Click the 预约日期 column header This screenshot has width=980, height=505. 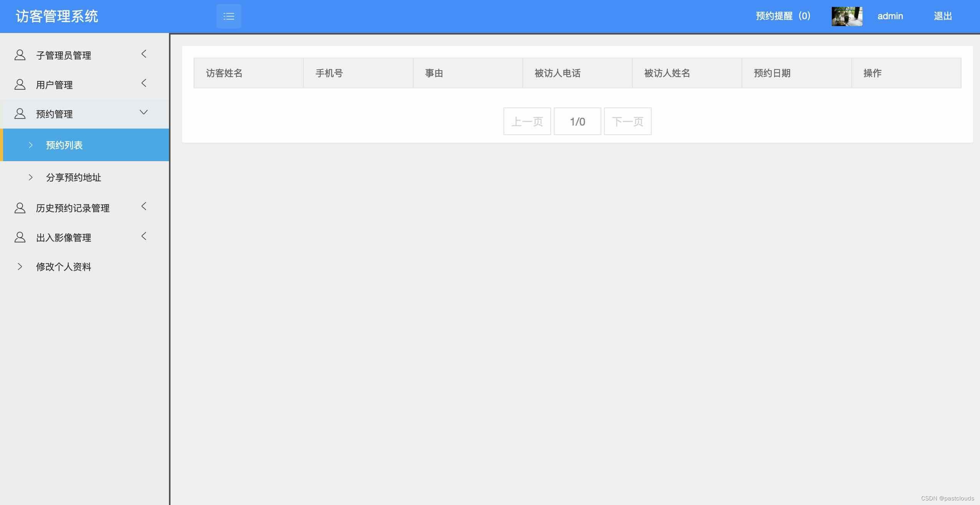[797, 73]
